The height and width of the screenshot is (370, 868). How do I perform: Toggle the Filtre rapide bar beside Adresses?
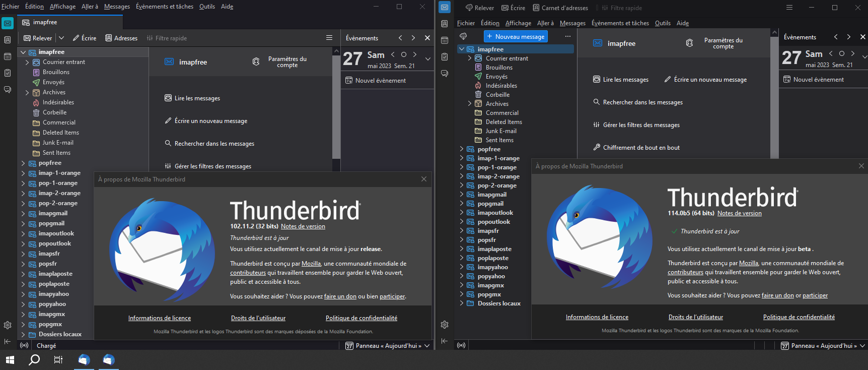pyautogui.click(x=167, y=38)
